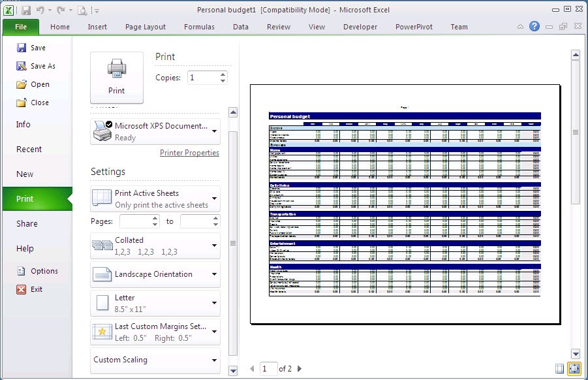588x380 pixels.
Task: Open the Print Active Sheets dropdown
Action: (215, 198)
